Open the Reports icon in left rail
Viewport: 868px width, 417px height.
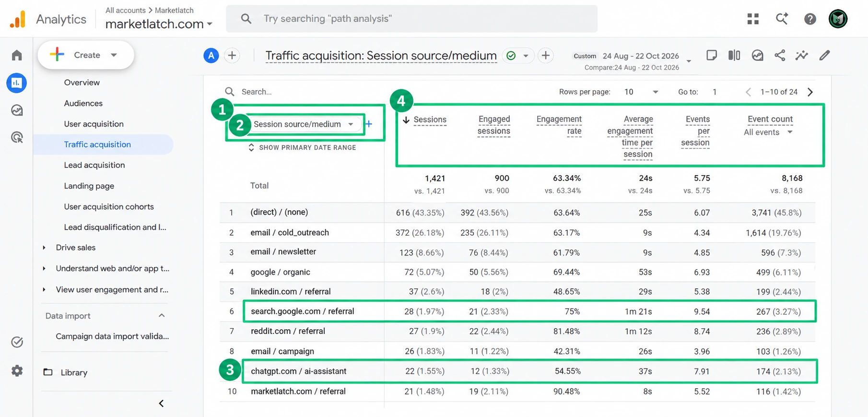[x=17, y=83]
